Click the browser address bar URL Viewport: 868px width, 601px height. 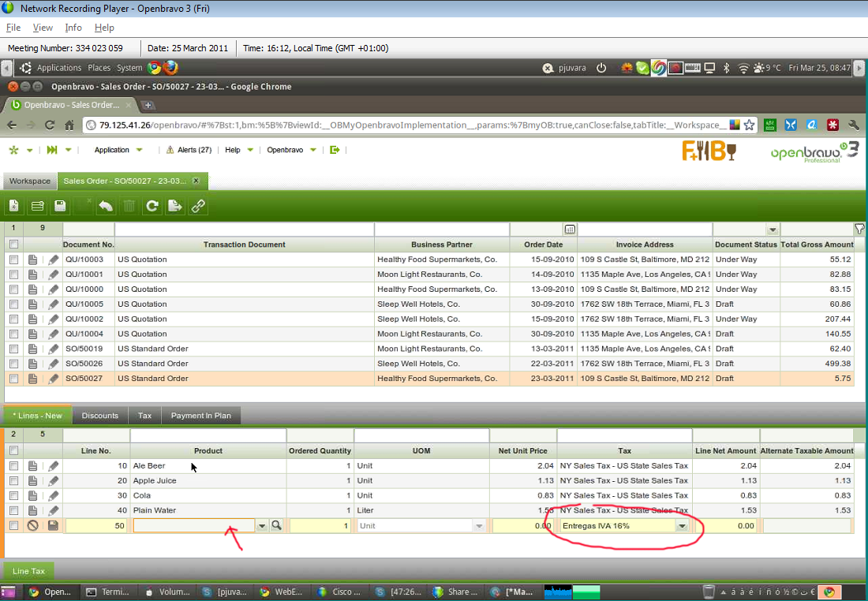(412, 125)
